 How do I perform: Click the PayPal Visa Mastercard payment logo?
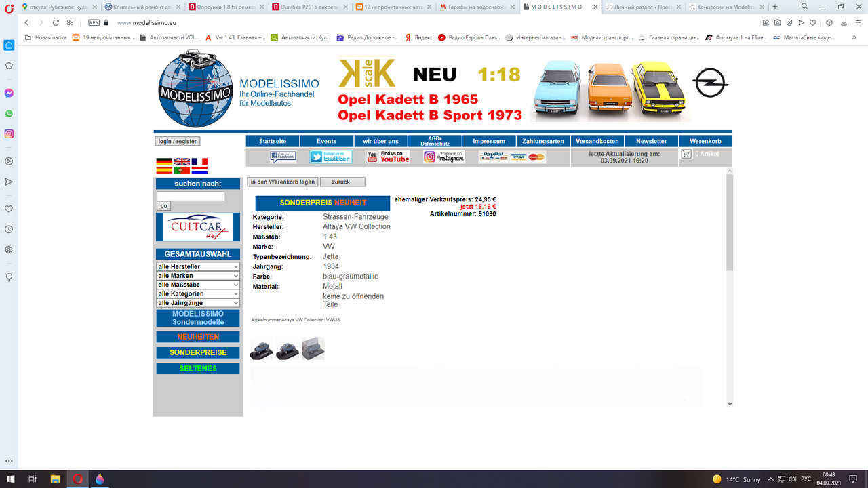(512, 157)
